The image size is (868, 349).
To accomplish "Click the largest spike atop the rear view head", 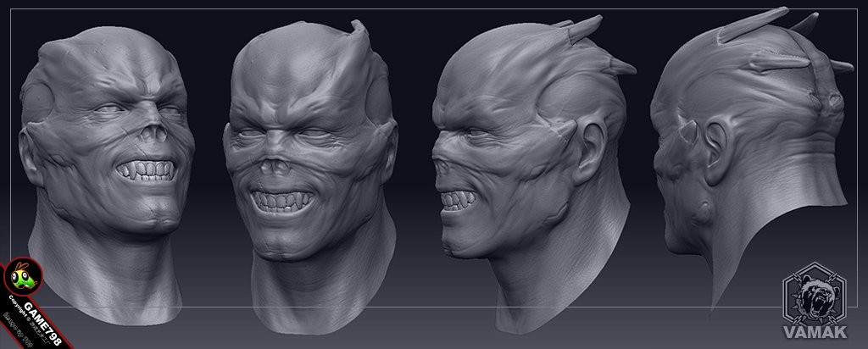I will 752,26.
